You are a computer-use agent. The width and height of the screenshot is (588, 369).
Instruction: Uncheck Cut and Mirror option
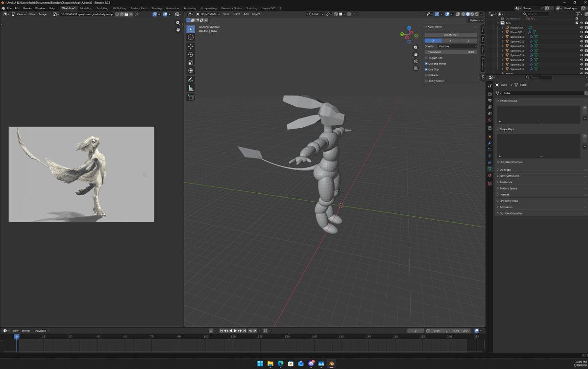(x=426, y=64)
